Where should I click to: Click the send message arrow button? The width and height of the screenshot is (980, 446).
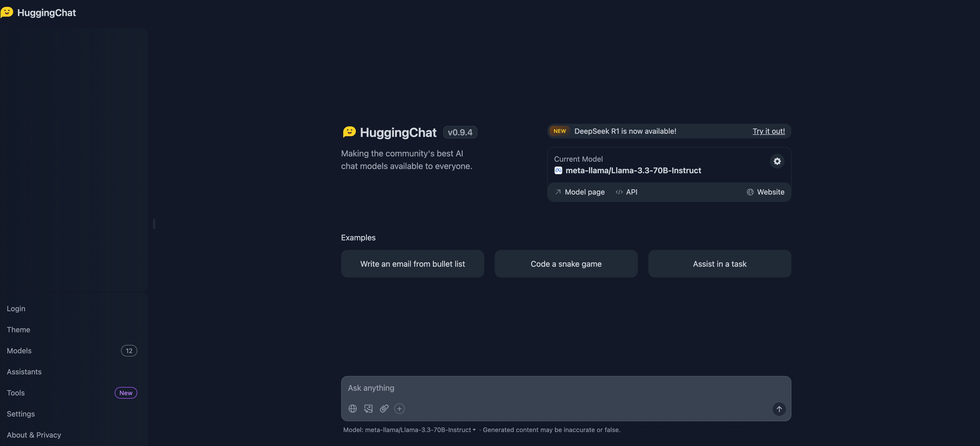point(779,409)
